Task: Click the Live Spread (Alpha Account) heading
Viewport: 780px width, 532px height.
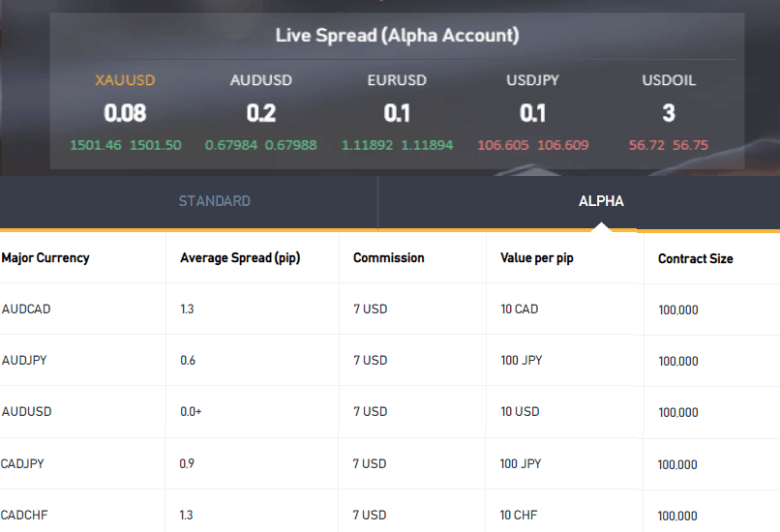Action: (x=397, y=36)
